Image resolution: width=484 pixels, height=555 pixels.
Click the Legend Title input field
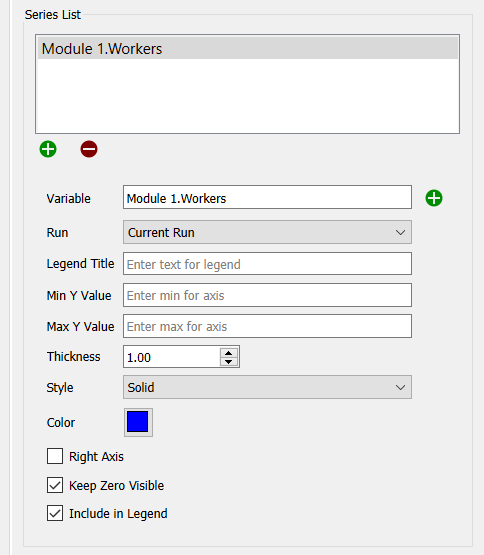pos(267,263)
